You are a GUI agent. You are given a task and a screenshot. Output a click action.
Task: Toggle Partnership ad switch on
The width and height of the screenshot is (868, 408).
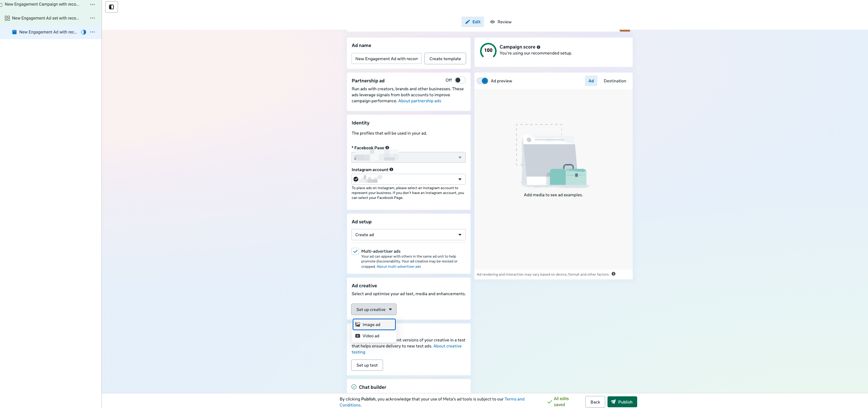click(x=460, y=80)
